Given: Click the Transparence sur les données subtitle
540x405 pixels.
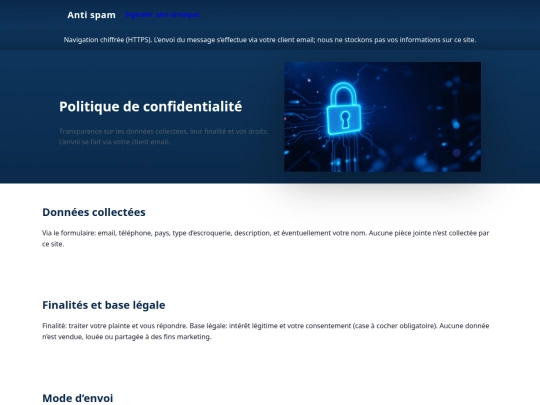Looking at the screenshot, I should 163,131.
